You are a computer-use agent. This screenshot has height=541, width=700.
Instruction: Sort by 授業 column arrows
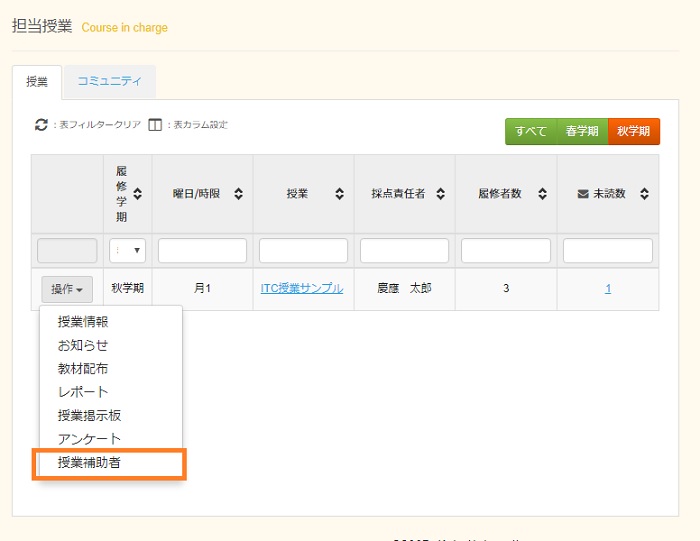[339, 194]
